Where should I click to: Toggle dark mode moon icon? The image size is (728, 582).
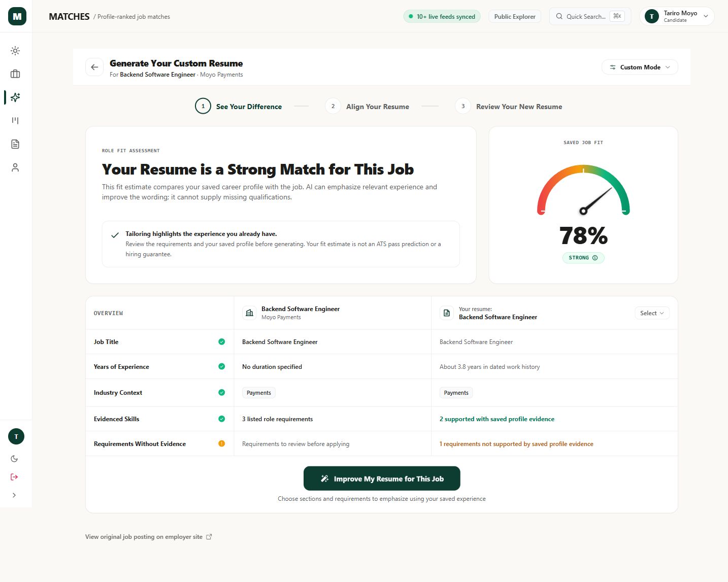(x=14, y=459)
